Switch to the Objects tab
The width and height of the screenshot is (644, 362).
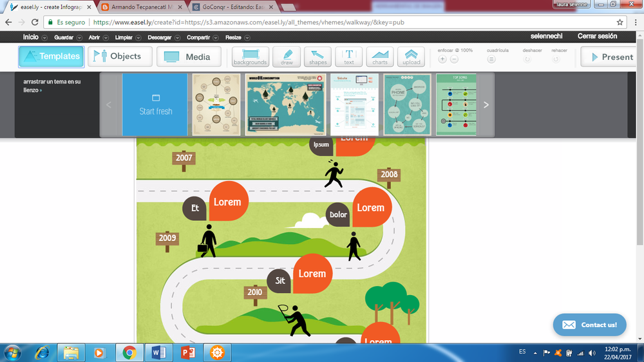[120, 57]
